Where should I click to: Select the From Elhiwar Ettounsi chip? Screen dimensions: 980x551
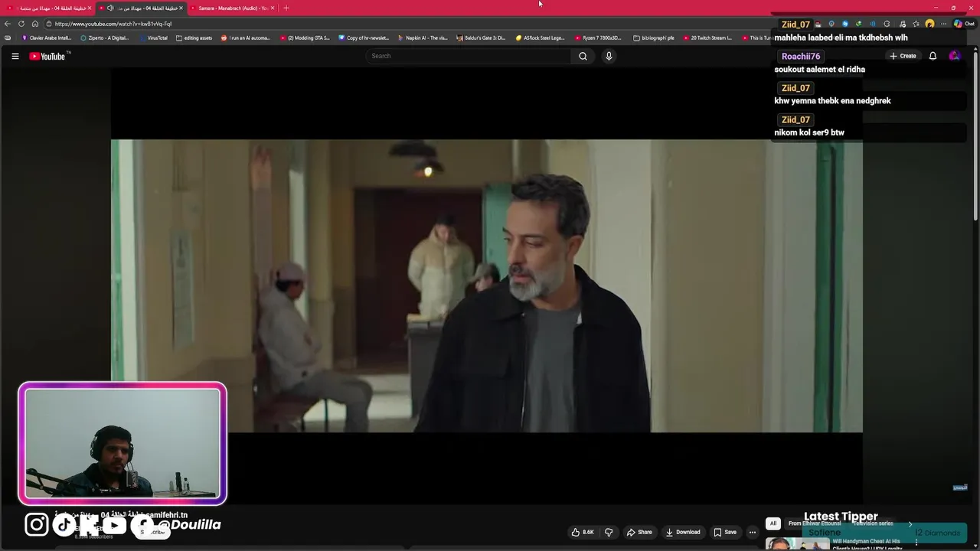pos(815,523)
